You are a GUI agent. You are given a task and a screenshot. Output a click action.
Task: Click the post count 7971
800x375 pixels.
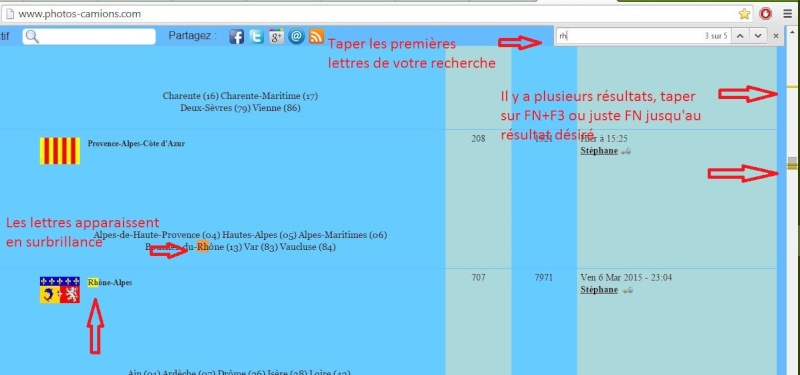pos(544,278)
